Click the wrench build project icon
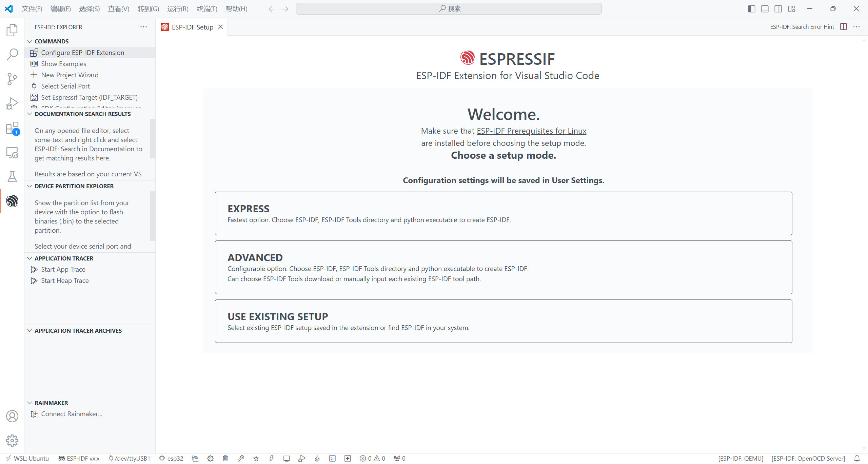868x464 pixels. tap(241, 458)
